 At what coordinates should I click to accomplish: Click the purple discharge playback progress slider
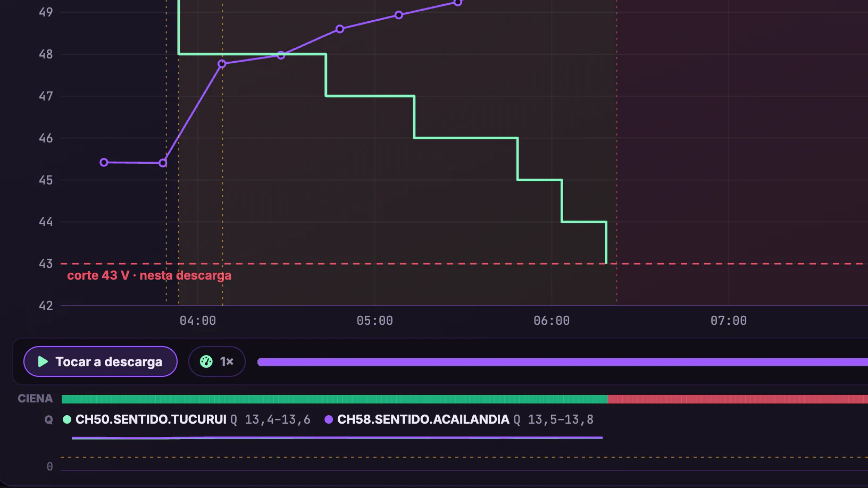click(563, 362)
